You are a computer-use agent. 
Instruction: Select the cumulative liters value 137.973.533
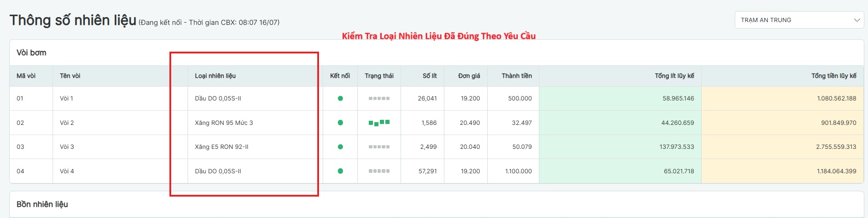(x=676, y=147)
